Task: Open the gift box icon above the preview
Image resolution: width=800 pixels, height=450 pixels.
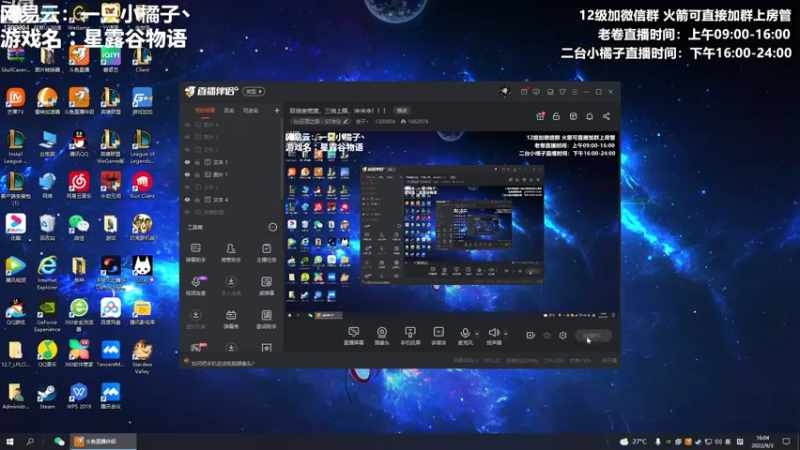Action: (540, 116)
